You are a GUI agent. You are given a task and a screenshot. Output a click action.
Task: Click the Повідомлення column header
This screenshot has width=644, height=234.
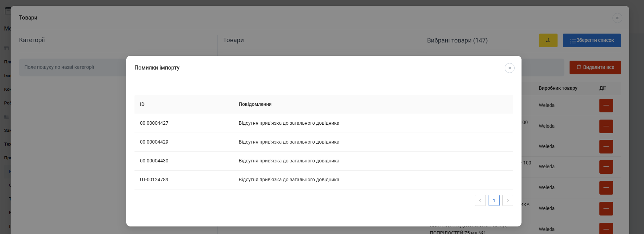coord(255,104)
